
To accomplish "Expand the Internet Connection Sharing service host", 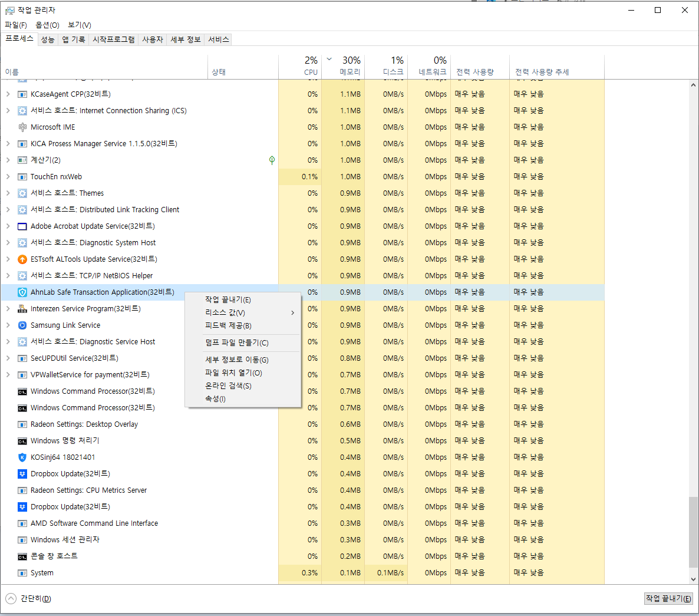I will click(8, 111).
